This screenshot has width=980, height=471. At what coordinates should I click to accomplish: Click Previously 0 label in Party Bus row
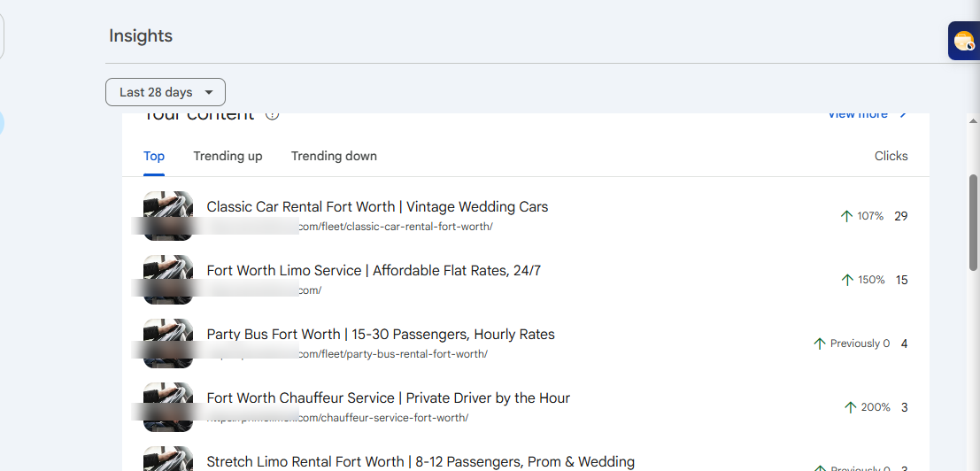(860, 344)
